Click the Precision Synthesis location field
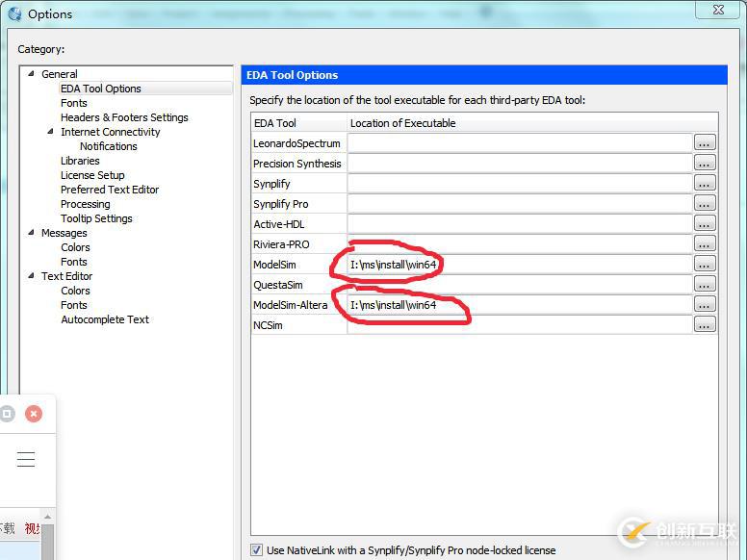The height and width of the screenshot is (560, 747). [520, 164]
